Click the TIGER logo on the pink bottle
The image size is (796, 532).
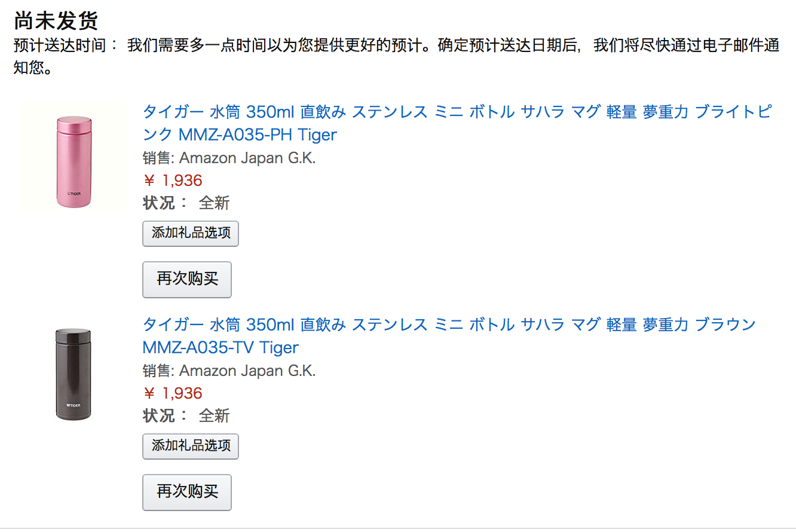click(74, 194)
